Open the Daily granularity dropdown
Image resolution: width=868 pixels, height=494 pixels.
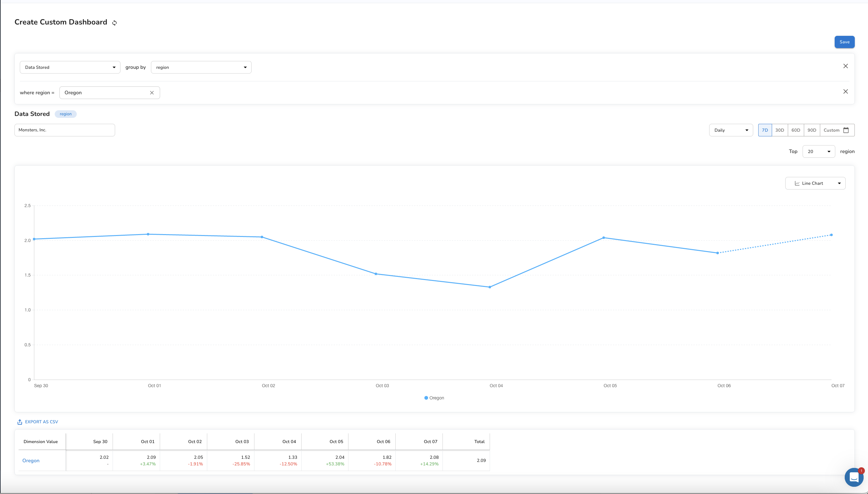coord(731,130)
